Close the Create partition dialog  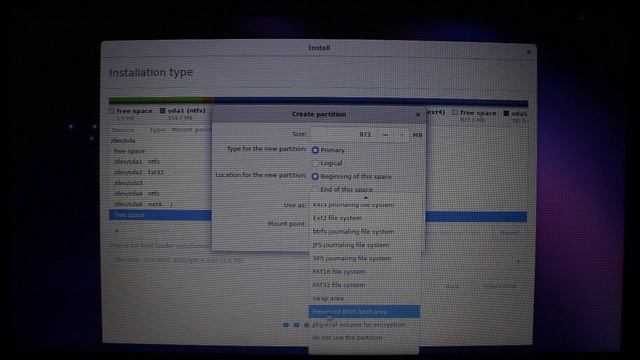point(418,115)
